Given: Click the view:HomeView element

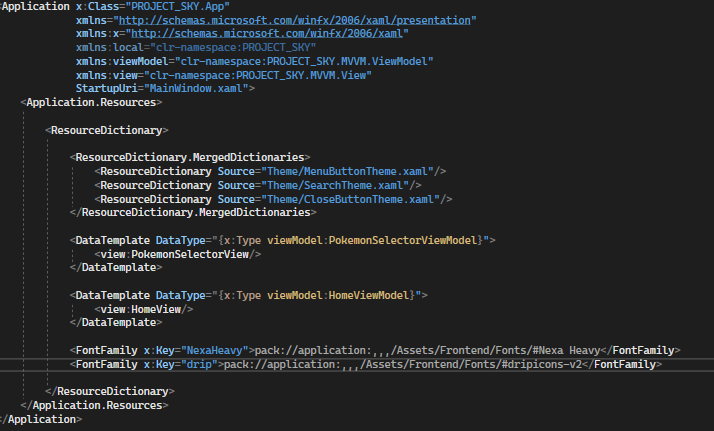Looking at the screenshot, I should (143, 309).
